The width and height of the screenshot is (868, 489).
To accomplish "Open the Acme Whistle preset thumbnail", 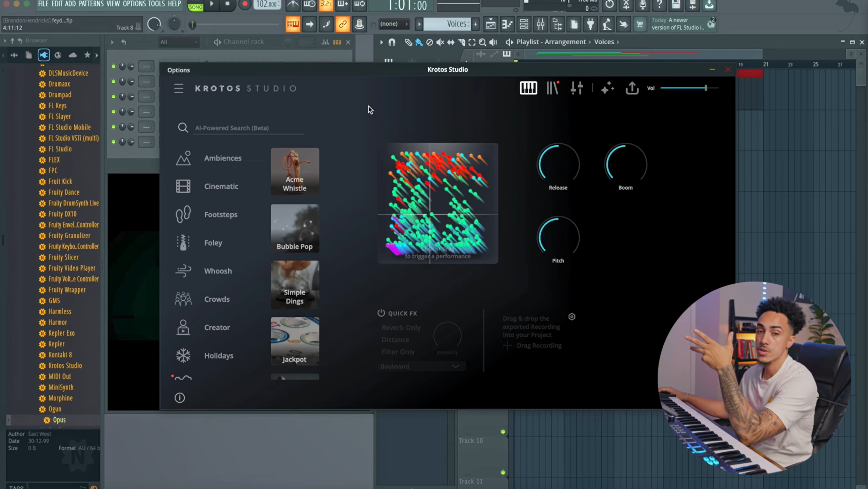I will (295, 171).
